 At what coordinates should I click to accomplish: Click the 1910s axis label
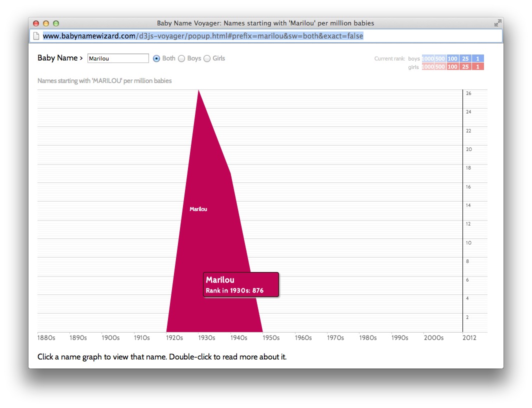pos(142,338)
